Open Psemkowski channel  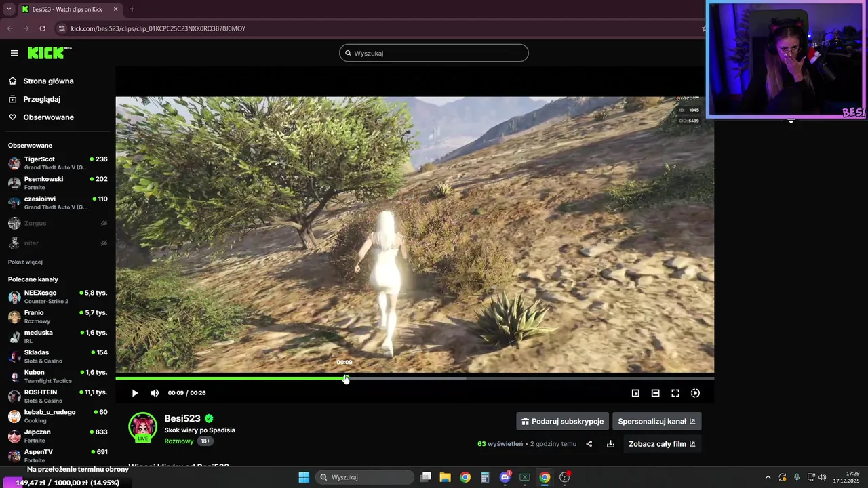point(57,183)
